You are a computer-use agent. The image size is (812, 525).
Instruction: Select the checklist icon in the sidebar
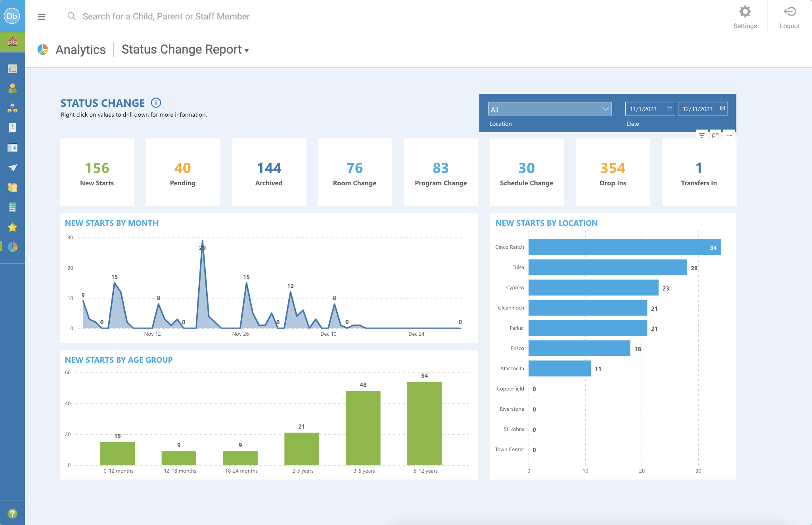coord(13,207)
